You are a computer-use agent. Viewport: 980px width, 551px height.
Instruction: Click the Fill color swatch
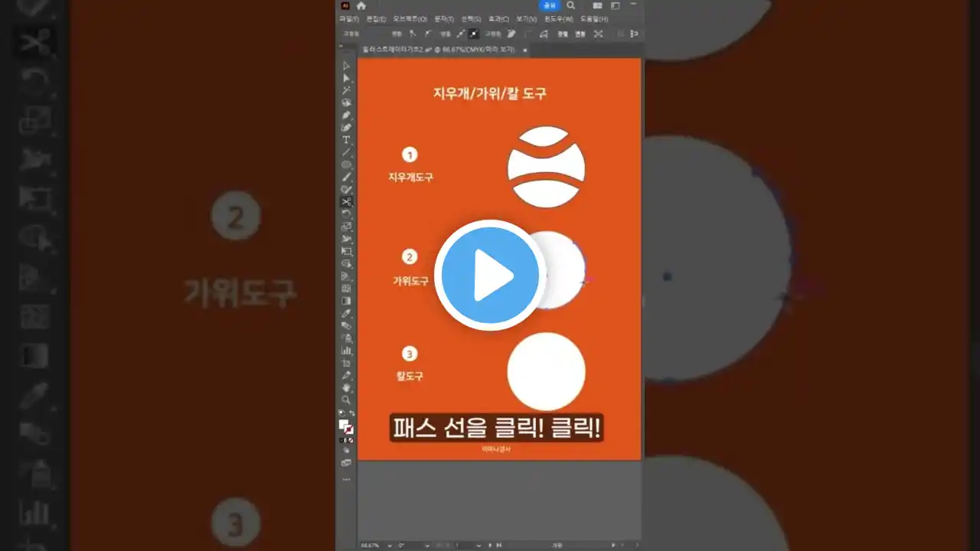[344, 425]
